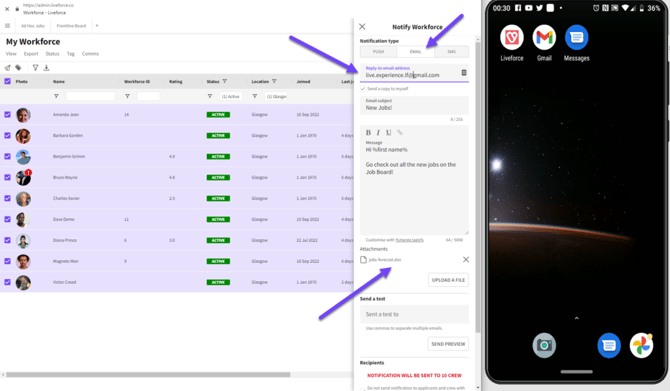Click the password manager icon in the reply-to field
The image size is (670, 391).
(x=464, y=73)
